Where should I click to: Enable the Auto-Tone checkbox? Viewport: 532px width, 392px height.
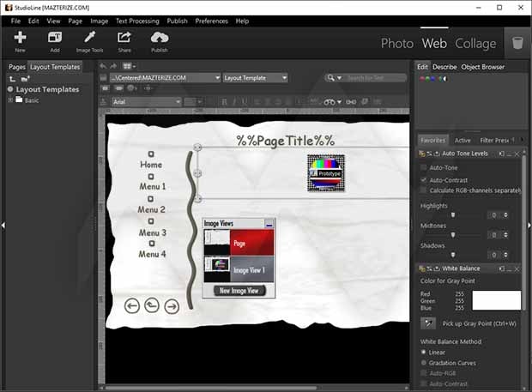[x=423, y=167]
